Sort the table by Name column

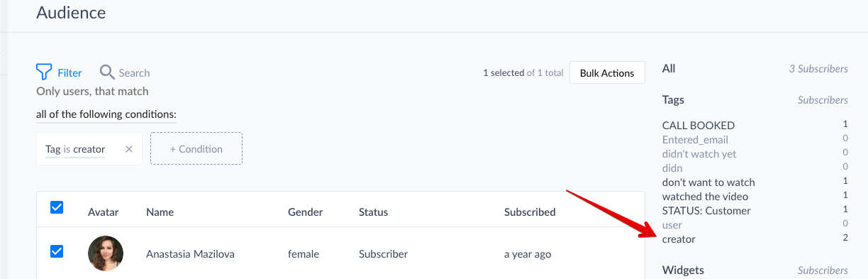pyautogui.click(x=160, y=212)
